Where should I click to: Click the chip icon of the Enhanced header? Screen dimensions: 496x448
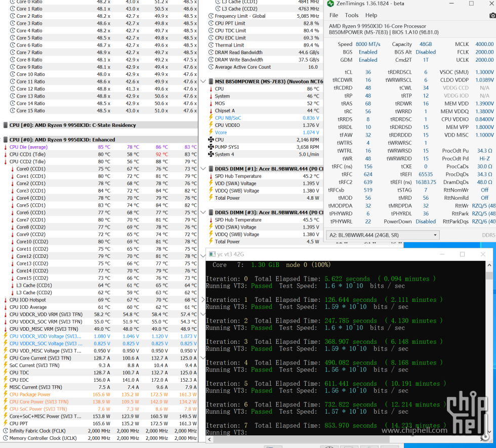[6, 140]
